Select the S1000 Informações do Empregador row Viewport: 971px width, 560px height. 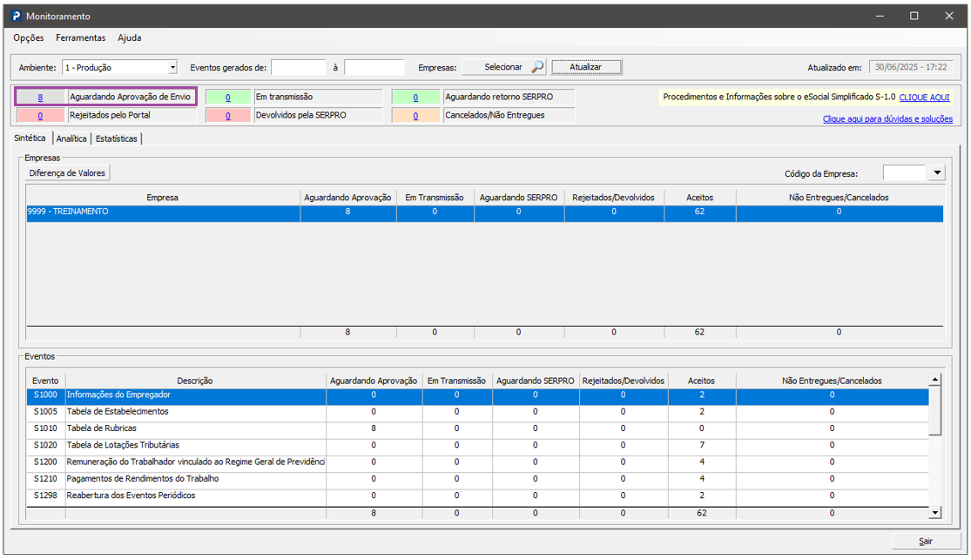477,395
